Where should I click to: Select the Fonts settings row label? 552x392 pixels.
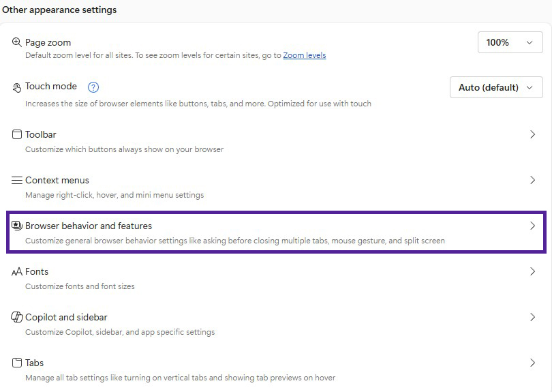(x=37, y=271)
